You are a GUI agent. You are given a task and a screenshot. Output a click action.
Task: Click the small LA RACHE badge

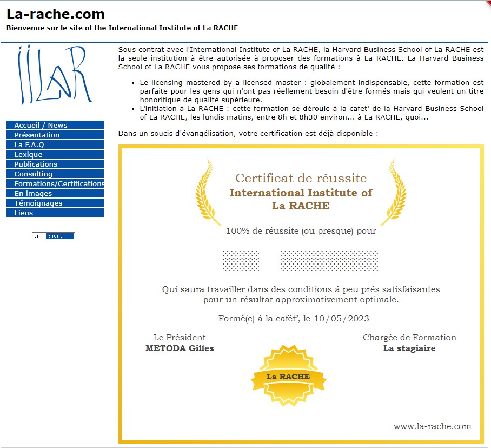(x=54, y=236)
